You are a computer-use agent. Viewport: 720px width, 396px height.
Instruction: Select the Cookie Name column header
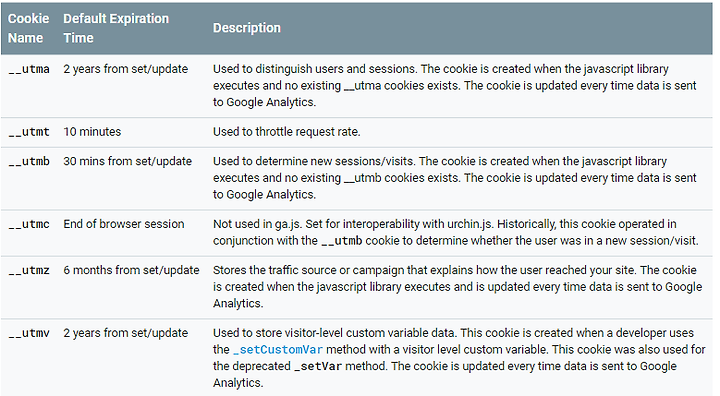(x=28, y=28)
